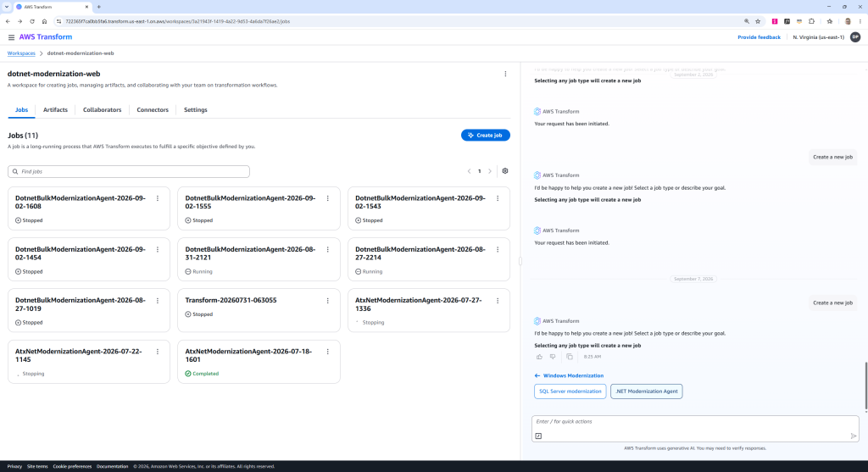Bookmark this page with the star icon
This screenshot has width=868, height=472.
[x=758, y=21]
